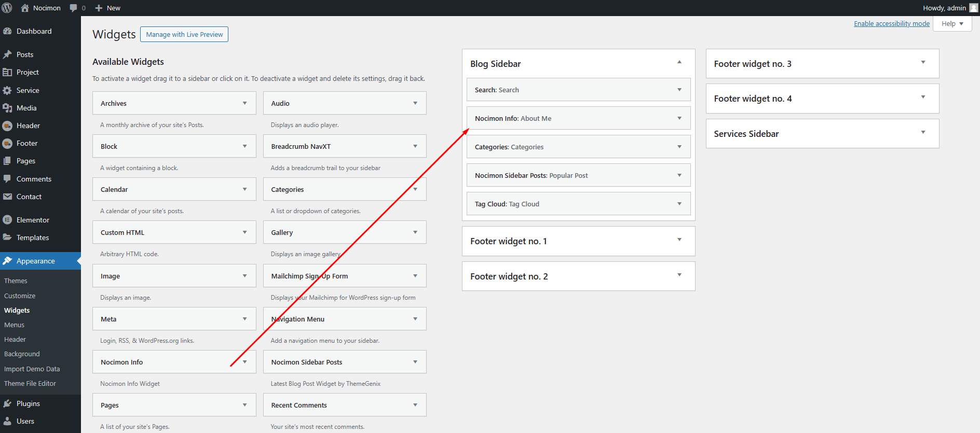Open Import Demo Data submenu item
This screenshot has height=433, width=980.
click(32, 369)
